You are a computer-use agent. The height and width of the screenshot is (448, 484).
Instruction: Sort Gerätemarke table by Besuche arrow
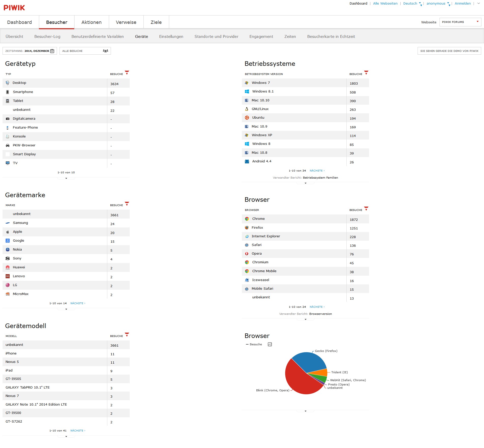127,204
